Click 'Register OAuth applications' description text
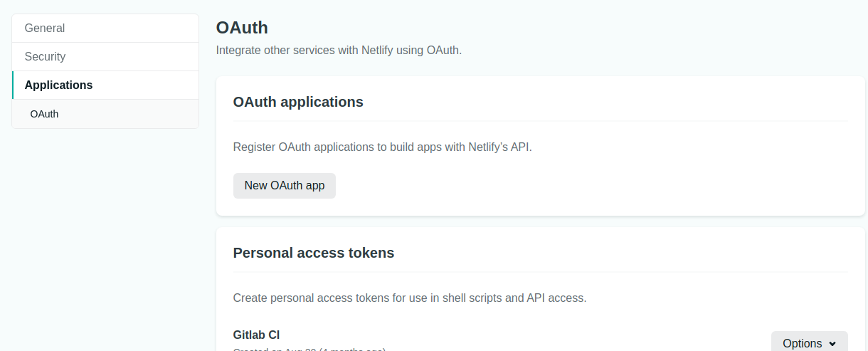The width and height of the screenshot is (868, 351). tap(383, 147)
